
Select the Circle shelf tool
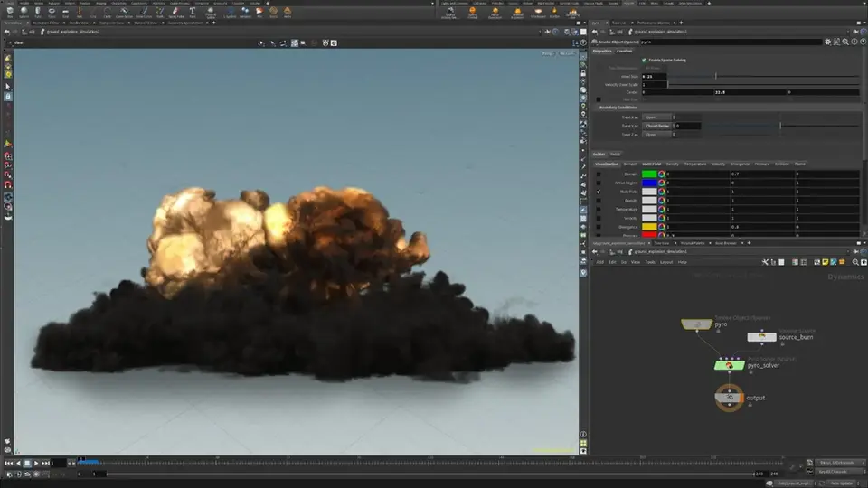[x=108, y=12]
